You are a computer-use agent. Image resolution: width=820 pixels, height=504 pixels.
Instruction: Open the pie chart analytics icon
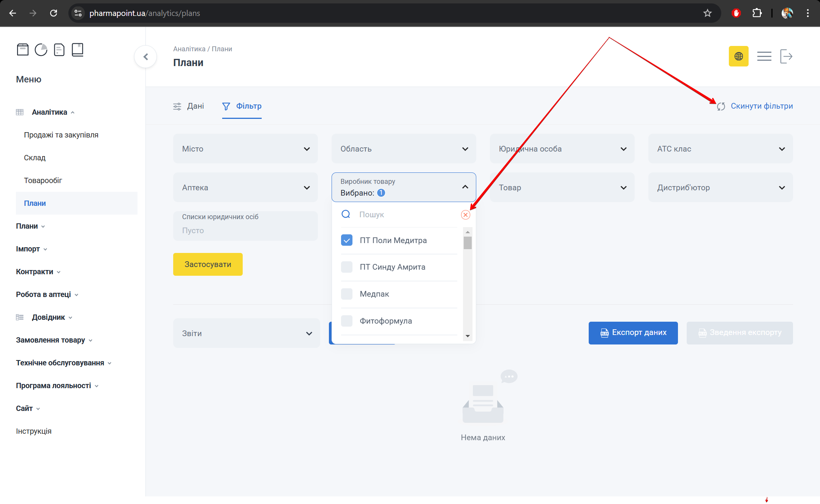41,50
